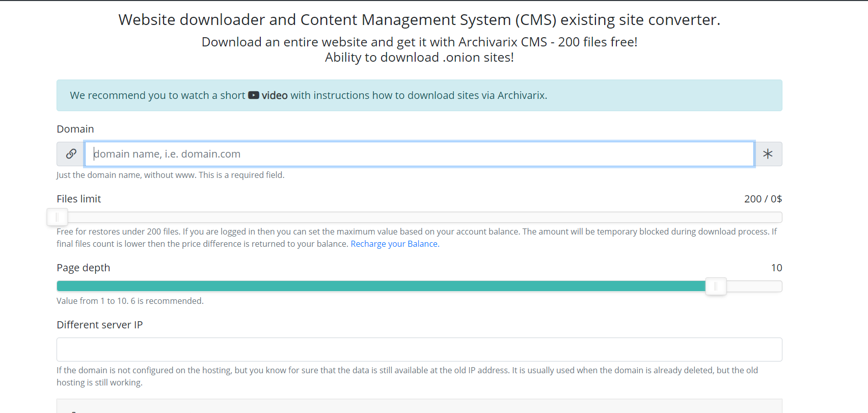This screenshot has height=413, width=868.
Task: Click the Page depth slider handle
Action: pyautogui.click(x=716, y=286)
